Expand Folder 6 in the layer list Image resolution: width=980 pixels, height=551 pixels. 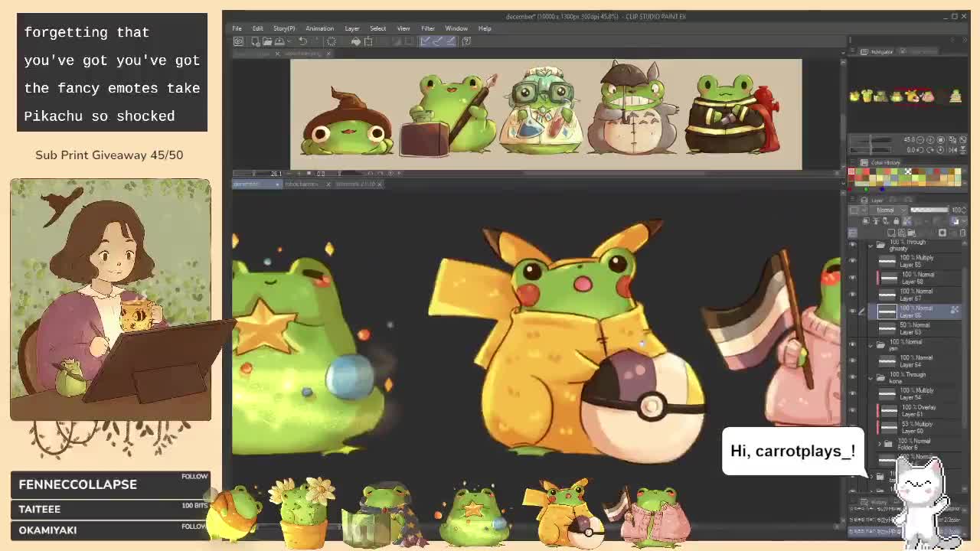point(880,444)
